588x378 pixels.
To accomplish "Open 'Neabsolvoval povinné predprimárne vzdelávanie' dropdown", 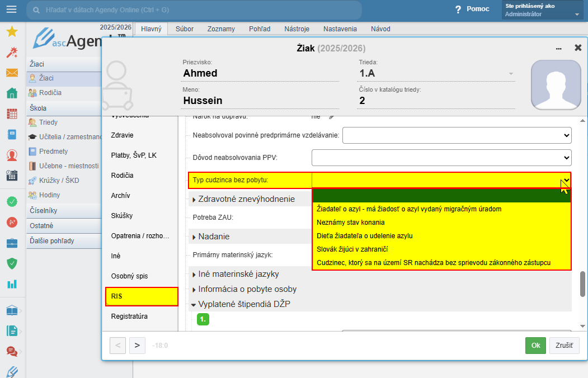I will pos(456,135).
